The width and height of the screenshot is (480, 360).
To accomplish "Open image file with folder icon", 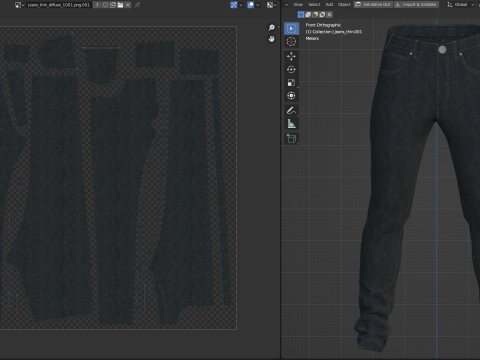I will (x=120, y=5).
